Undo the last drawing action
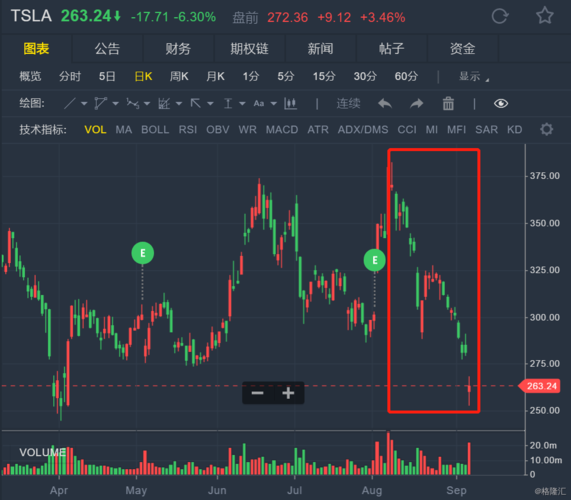Viewport: 571px width, 500px height. click(385, 104)
